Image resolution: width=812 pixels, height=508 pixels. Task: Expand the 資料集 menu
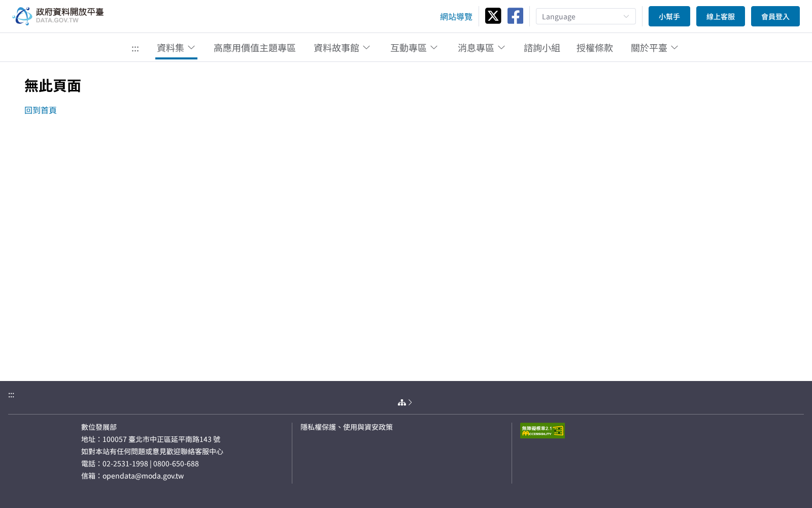176,48
